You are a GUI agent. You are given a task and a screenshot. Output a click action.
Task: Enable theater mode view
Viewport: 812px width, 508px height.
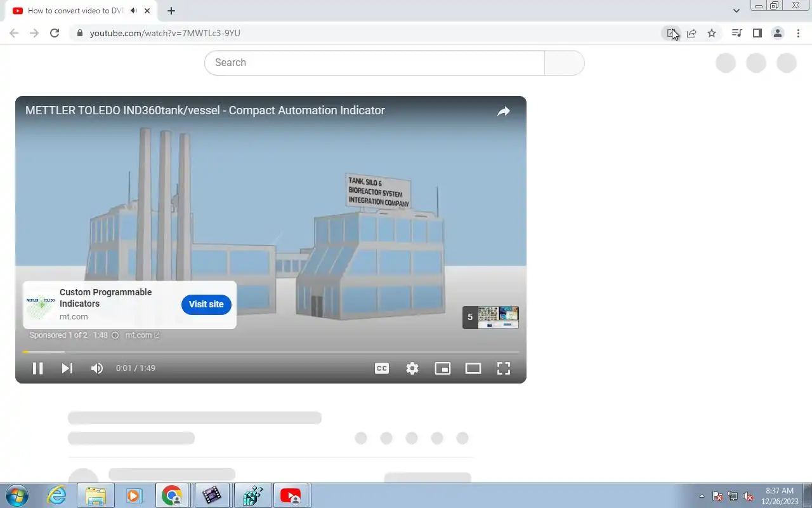pos(473,368)
